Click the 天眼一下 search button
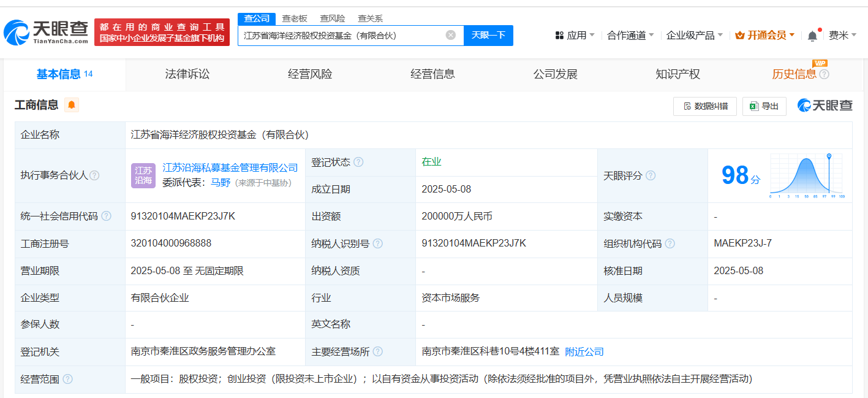 [x=488, y=36]
